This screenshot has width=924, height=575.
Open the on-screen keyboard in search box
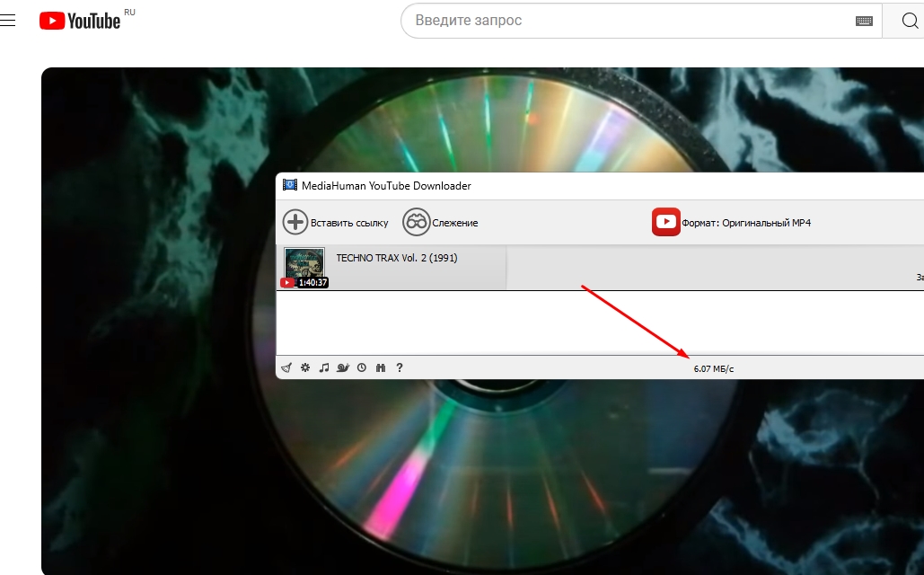[x=864, y=22]
